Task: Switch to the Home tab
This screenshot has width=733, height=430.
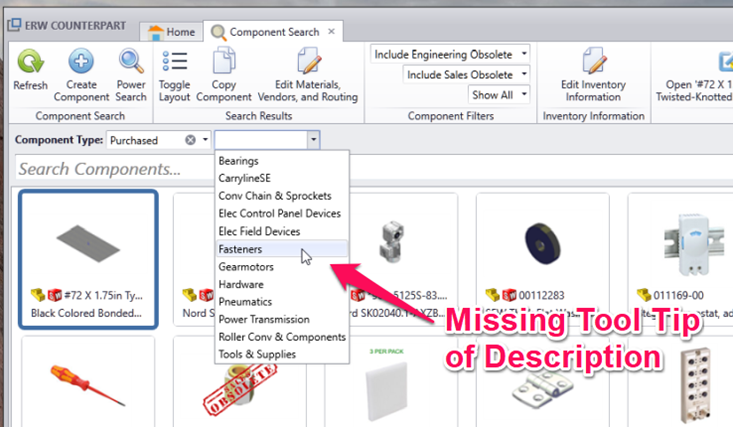Action: point(171,31)
